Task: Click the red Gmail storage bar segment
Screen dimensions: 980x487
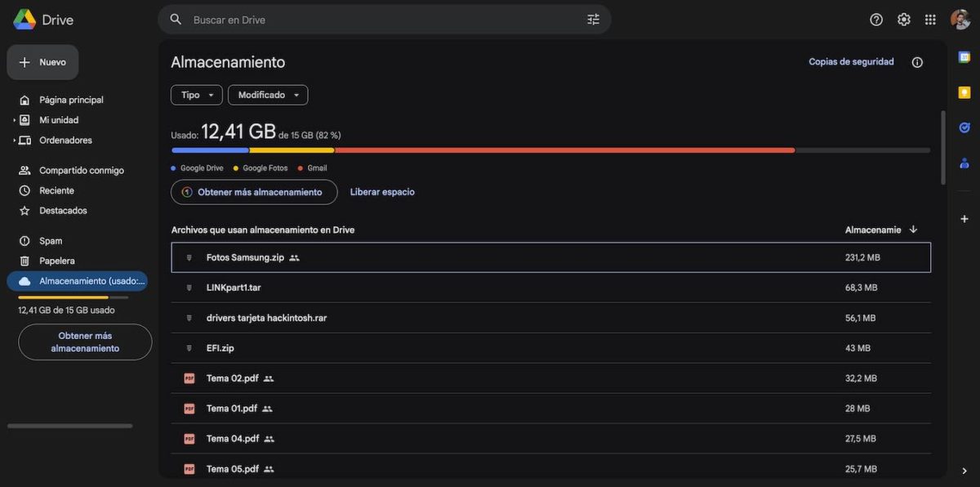Action: (x=564, y=150)
